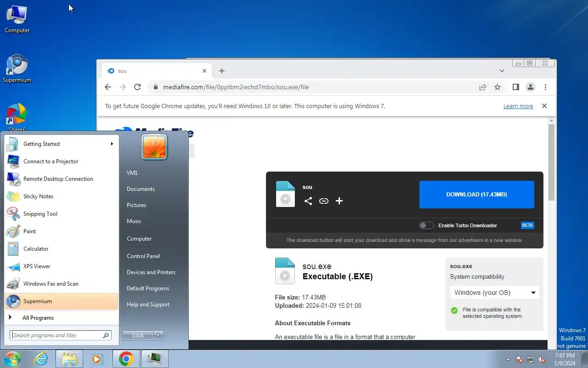
Task: Click the share icon under sou
Action: (308, 201)
